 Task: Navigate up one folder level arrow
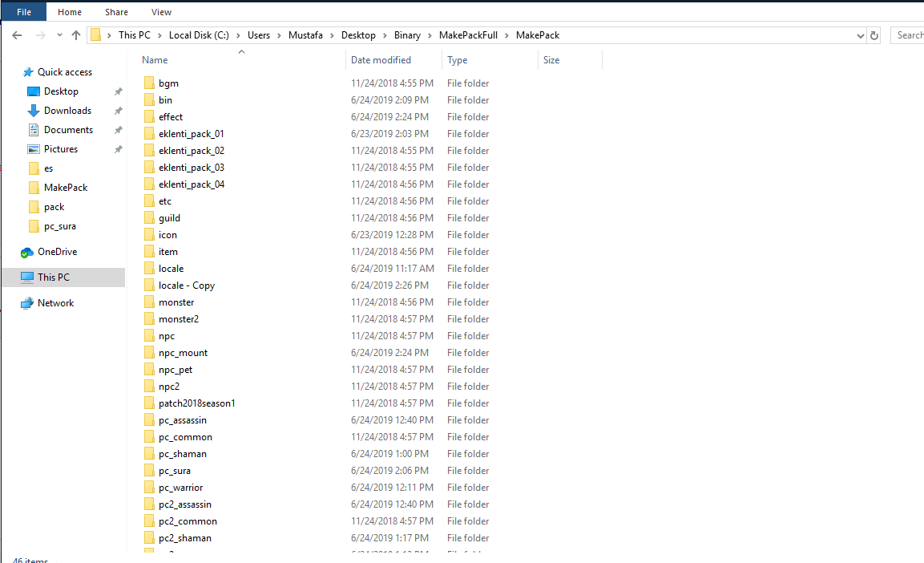point(76,35)
